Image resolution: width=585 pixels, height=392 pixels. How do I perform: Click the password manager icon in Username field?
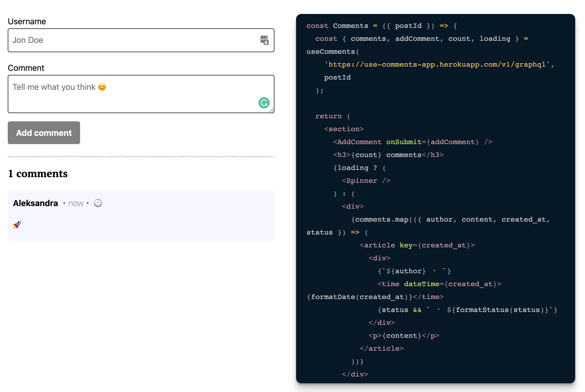pos(264,40)
